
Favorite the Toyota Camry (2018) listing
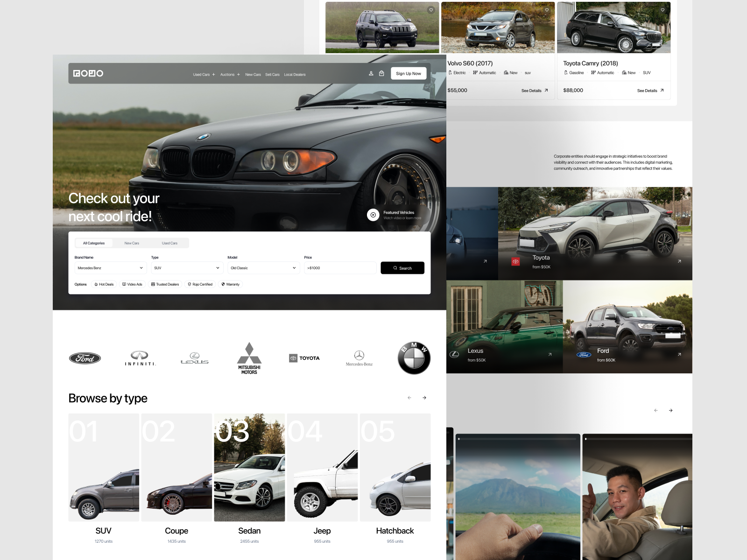662,9
